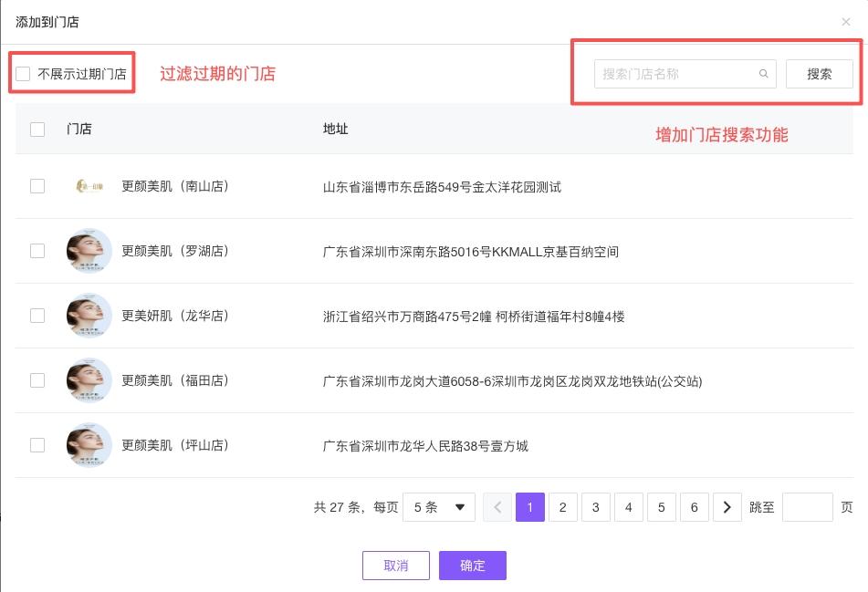Go to page 4
868x592 pixels.
point(628,507)
